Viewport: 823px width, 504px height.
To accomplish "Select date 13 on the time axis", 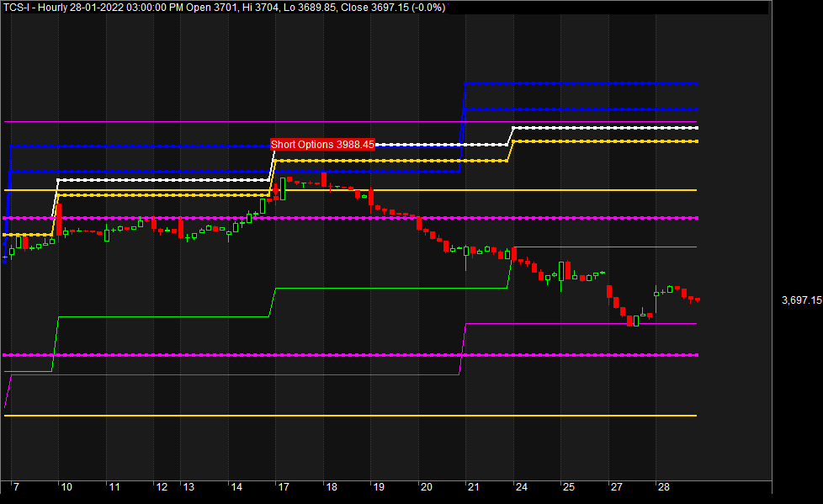I will [188, 487].
